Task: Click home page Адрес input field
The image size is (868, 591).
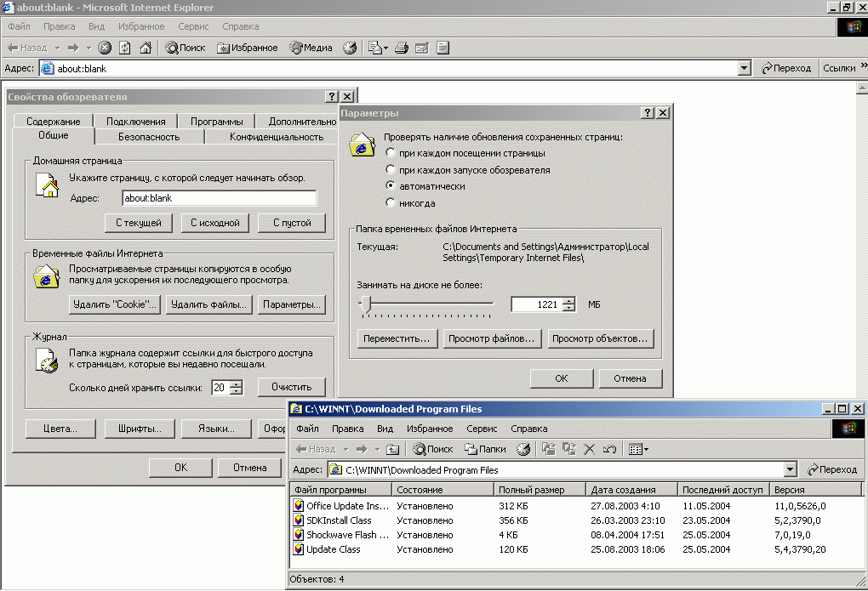Action: tap(220, 198)
